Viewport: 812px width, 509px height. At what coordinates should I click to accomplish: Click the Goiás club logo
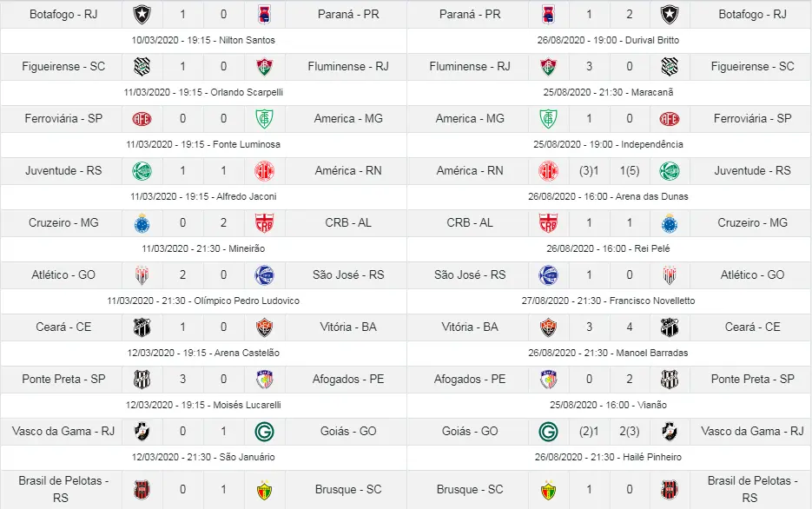point(265,432)
